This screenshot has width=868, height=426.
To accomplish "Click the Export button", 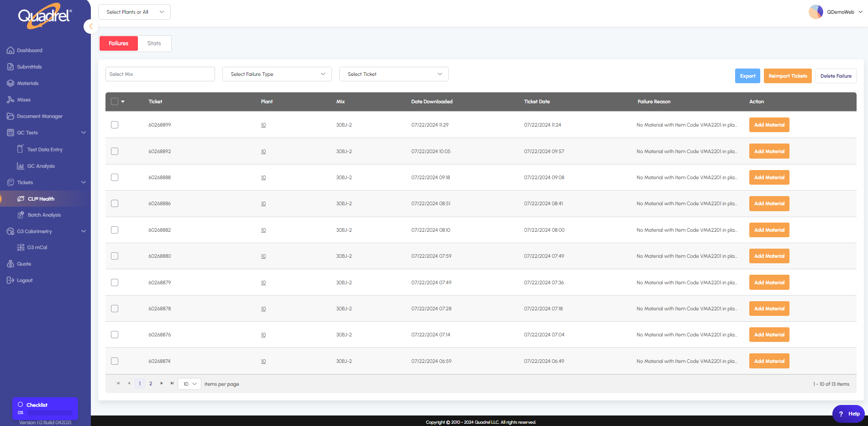I will coord(747,76).
